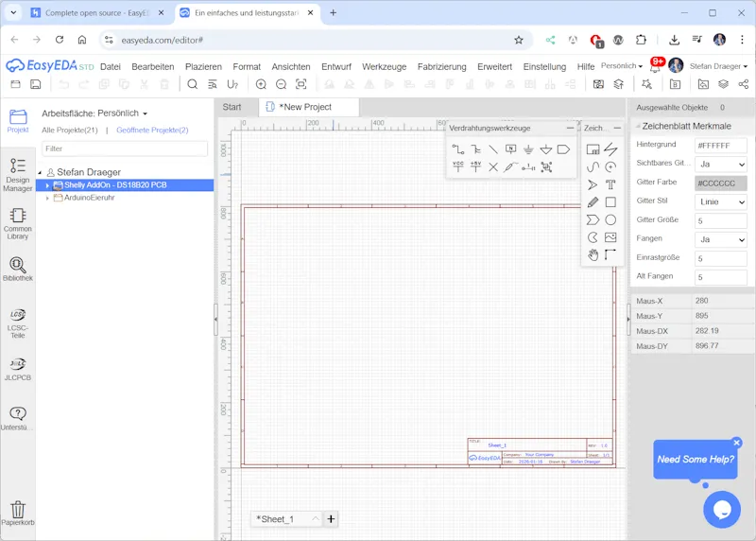The image size is (756, 541).
Task: Select the Text tool in drawing panel
Action: point(610,184)
